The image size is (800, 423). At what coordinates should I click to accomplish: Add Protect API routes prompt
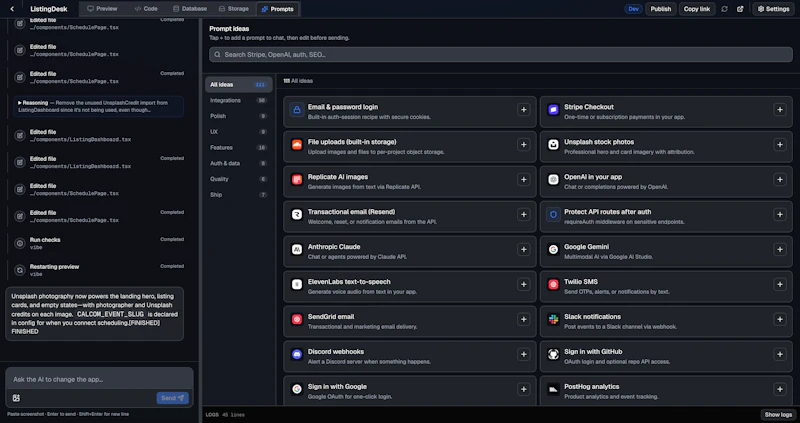point(780,214)
